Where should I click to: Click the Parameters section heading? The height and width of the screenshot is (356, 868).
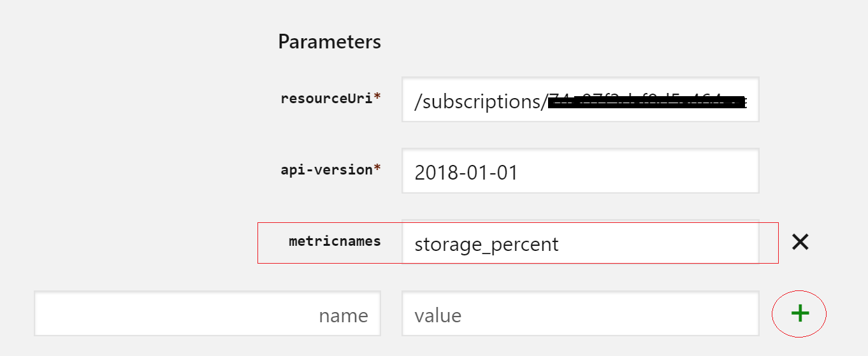[x=329, y=42]
